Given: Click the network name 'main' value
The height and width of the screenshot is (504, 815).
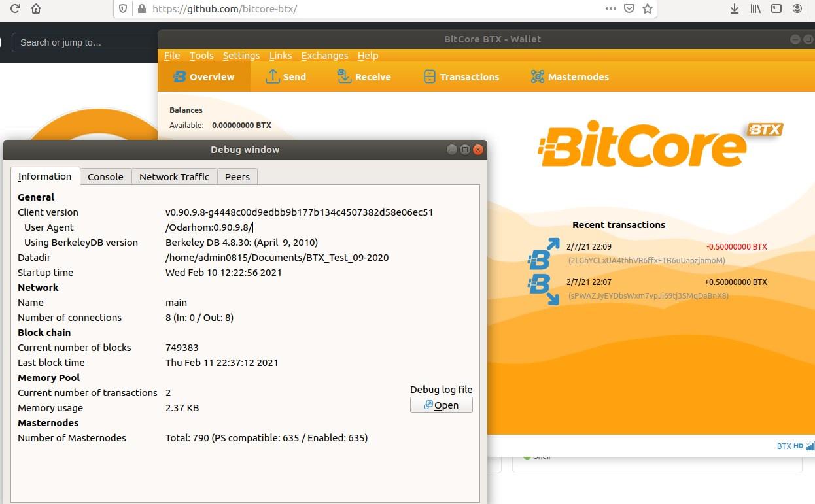Looking at the screenshot, I should pos(177,303).
